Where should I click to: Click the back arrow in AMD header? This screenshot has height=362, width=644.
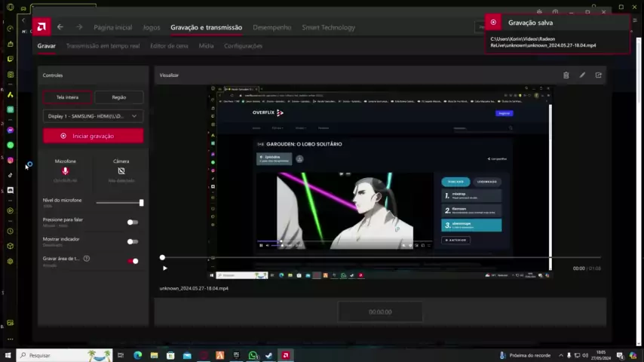[x=60, y=27]
